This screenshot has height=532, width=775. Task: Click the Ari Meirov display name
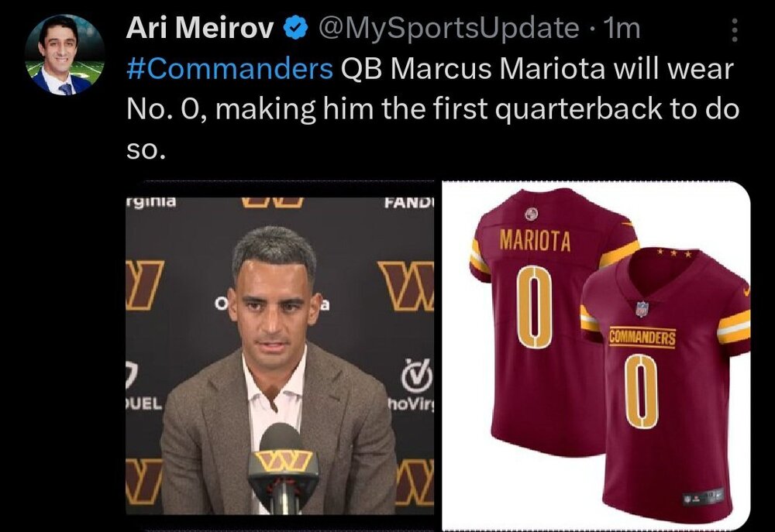(200, 29)
